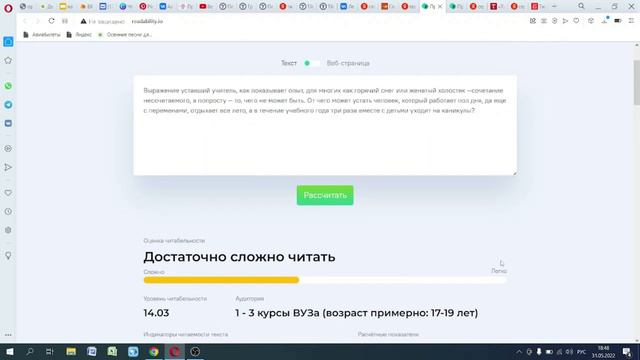Image resolution: width=640 pixels, height=360 pixels.
Task: Switch to the red T icon tab
Action: coord(496,7)
